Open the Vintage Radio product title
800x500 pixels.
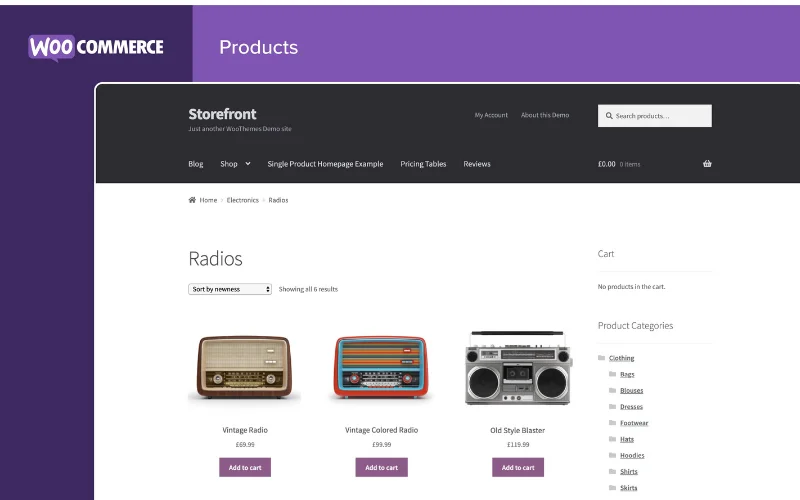245,430
